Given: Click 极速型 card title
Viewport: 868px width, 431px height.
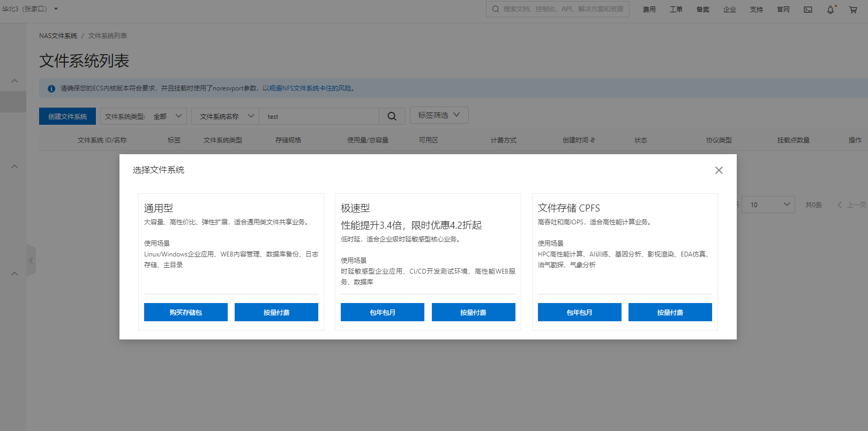Looking at the screenshot, I should (x=355, y=208).
